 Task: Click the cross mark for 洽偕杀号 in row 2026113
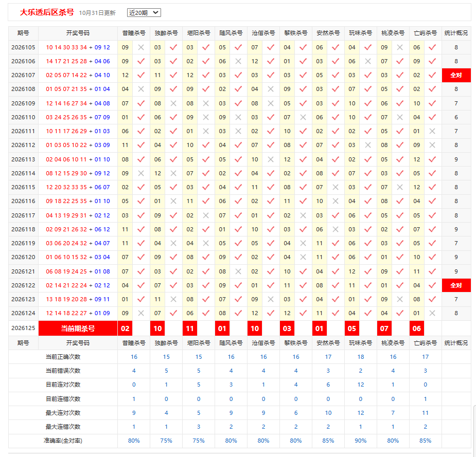(x=271, y=159)
